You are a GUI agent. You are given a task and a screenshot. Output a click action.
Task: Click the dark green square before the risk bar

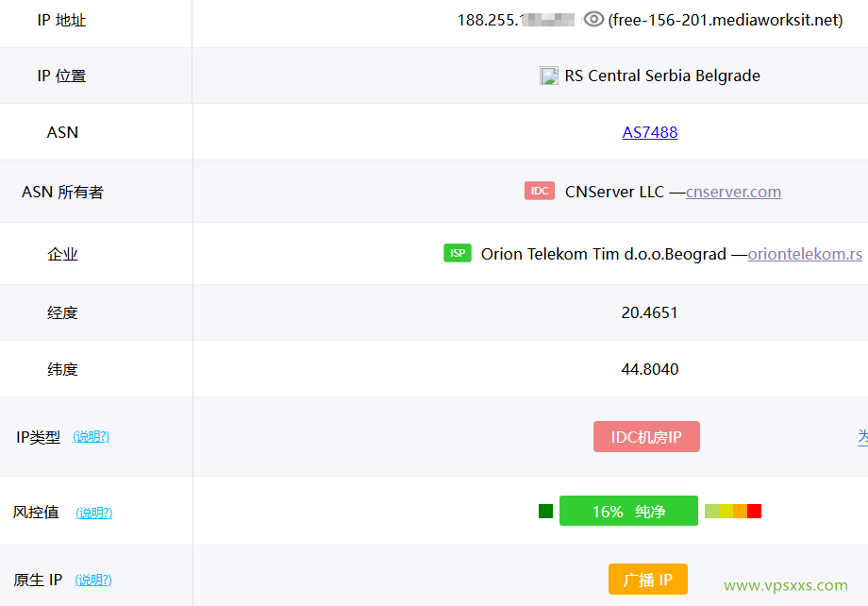pyautogui.click(x=546, y=511)
